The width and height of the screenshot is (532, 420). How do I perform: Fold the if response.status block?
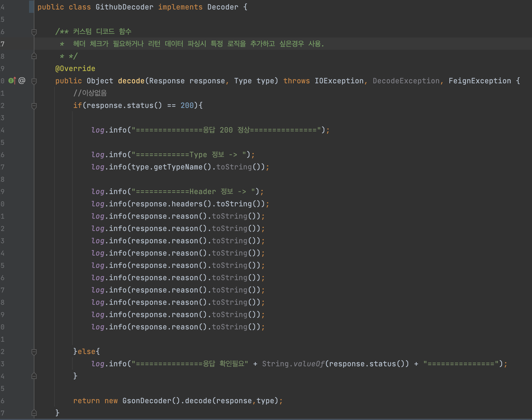(x=34, y=106)
